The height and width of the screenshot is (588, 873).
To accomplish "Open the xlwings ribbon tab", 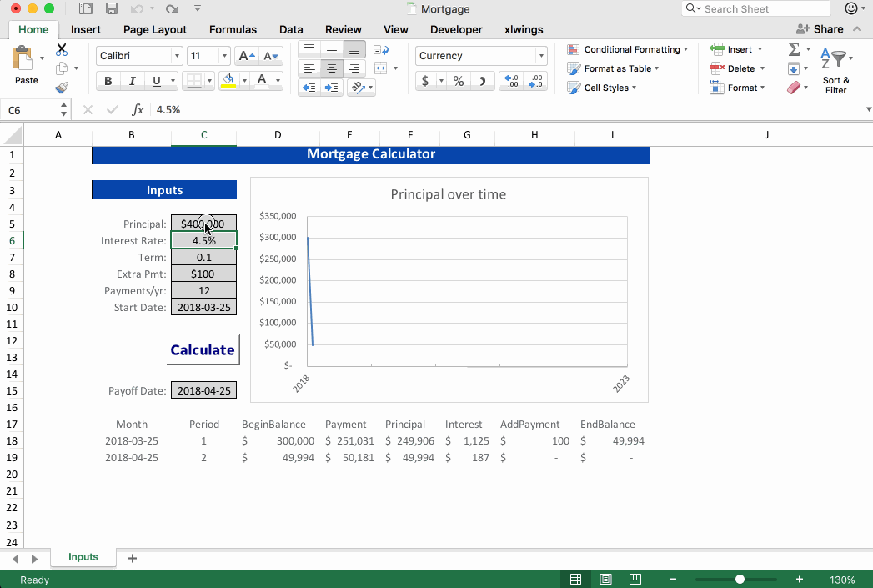I will pos(523,29).
